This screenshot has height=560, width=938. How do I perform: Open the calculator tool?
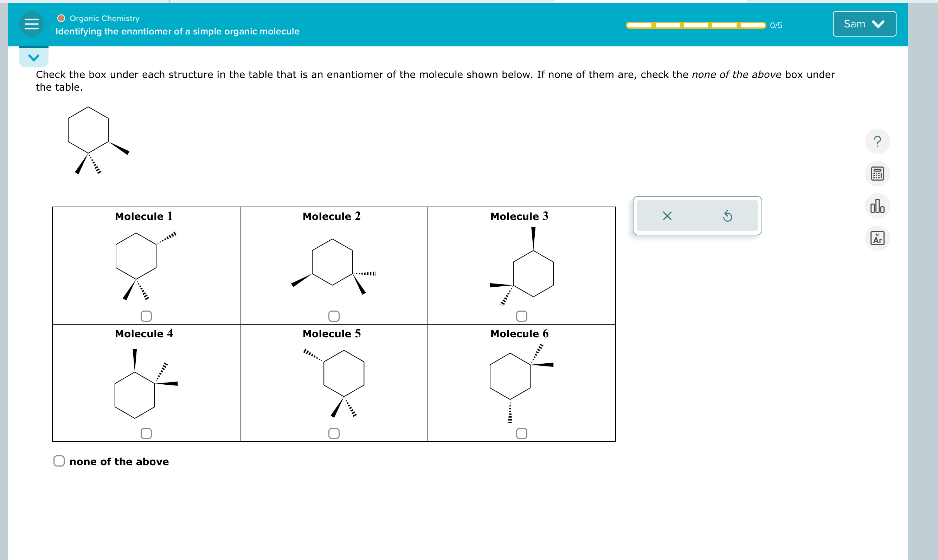coord(877,174)
